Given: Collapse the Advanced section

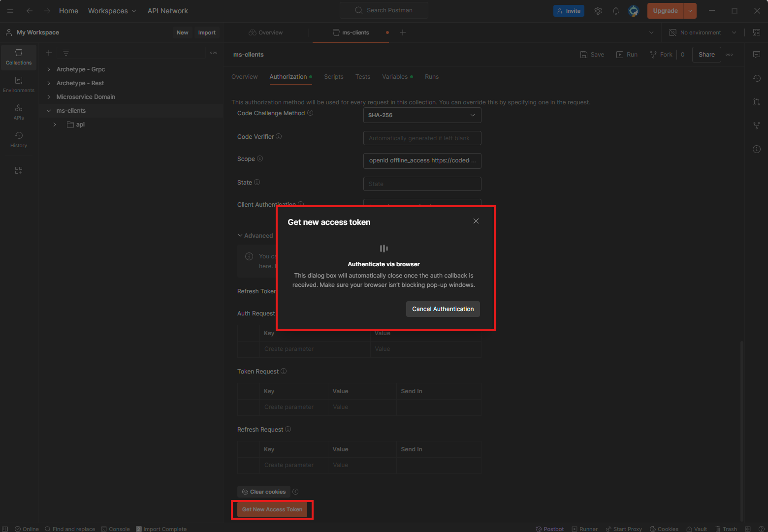Looking at the screenshot, I should (x=255, y=236).
